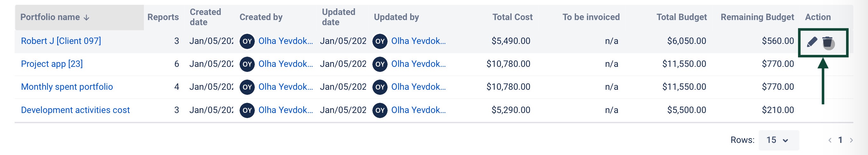Click the Total Budget column header
The image size is (868, 155).
pos(681,17)
